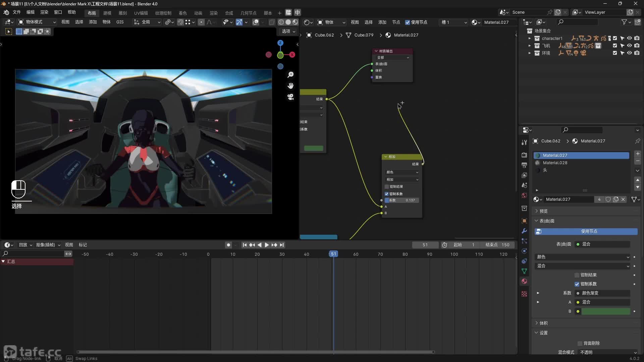
Task: Open the 相加 blend type dropdown in node
Action: pyautogui.click(x=402, y=180)
